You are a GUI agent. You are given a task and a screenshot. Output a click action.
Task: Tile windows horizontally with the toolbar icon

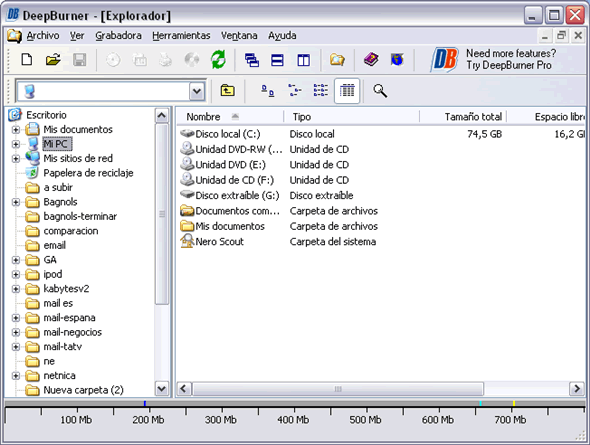pyautogui.click(x=277, y=60)
